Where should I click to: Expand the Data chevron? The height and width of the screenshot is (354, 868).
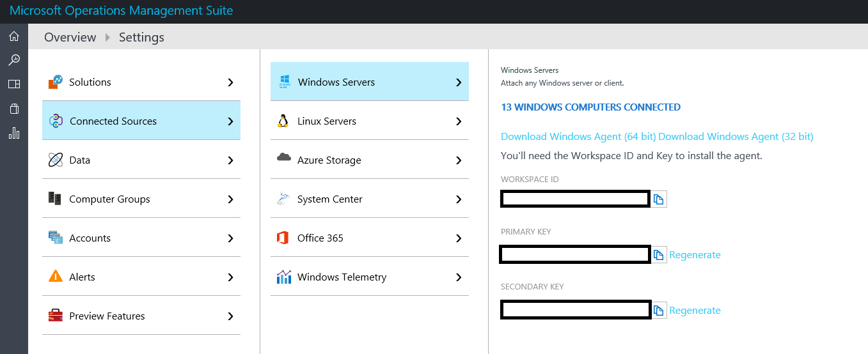230,160
